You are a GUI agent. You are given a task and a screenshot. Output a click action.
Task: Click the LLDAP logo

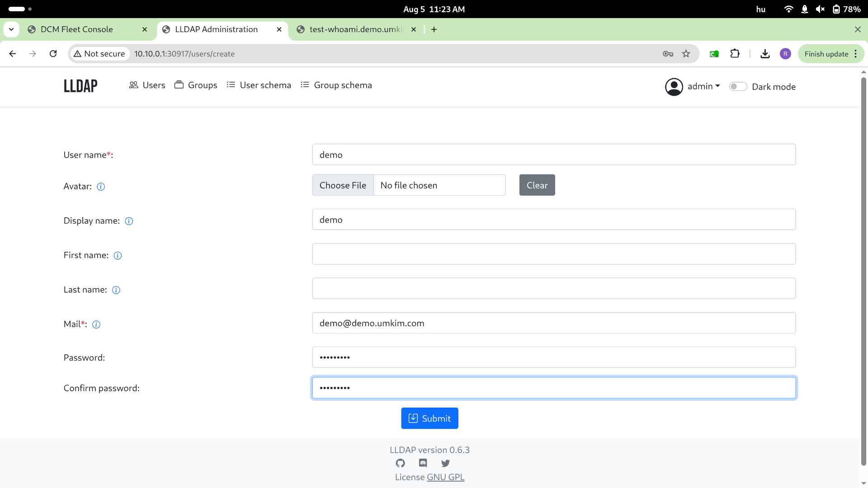tap(80, 86)
